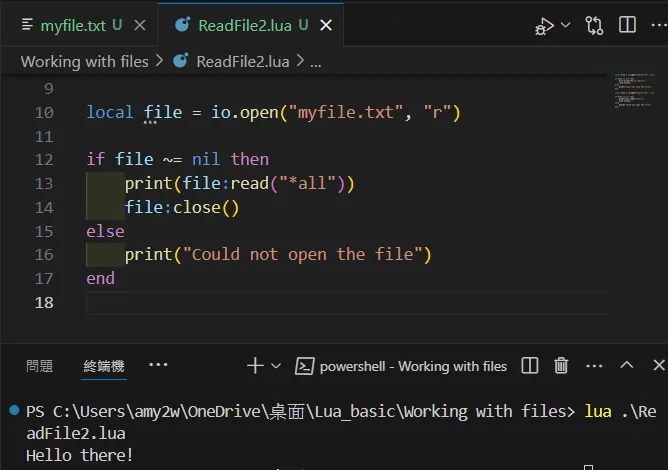Open terminal panel more actions menu

594,366
